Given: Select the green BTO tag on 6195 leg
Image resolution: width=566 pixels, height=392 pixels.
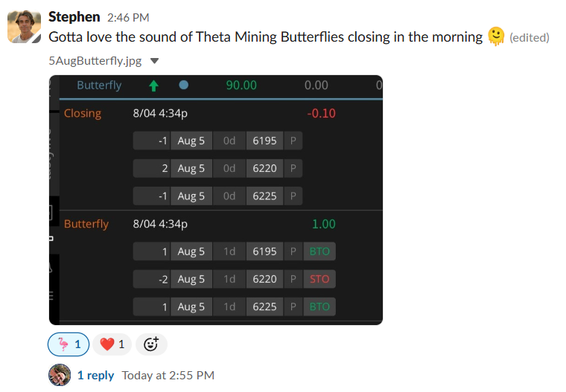Looking at the screenshot, I should pos(319,251).
